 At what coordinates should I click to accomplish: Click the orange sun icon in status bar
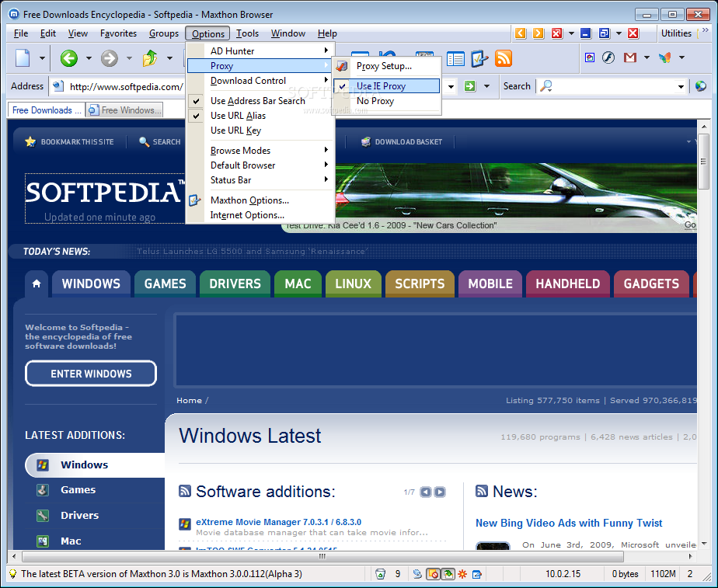[462, 574]
